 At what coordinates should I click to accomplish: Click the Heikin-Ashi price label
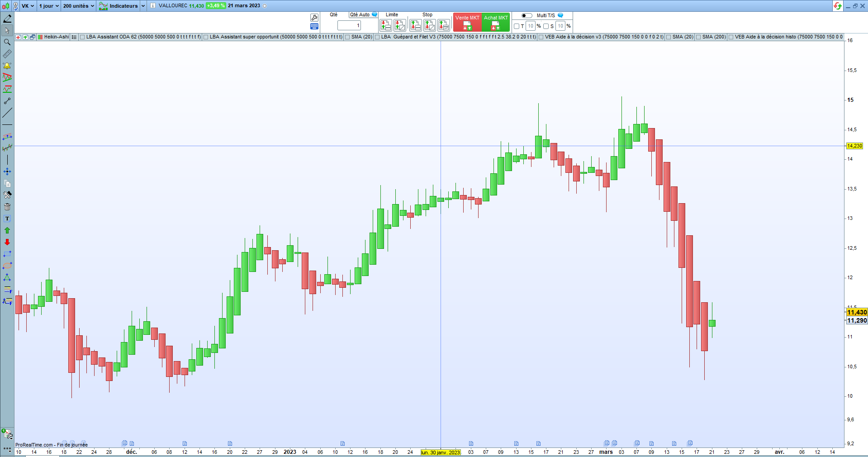[57, 37]
